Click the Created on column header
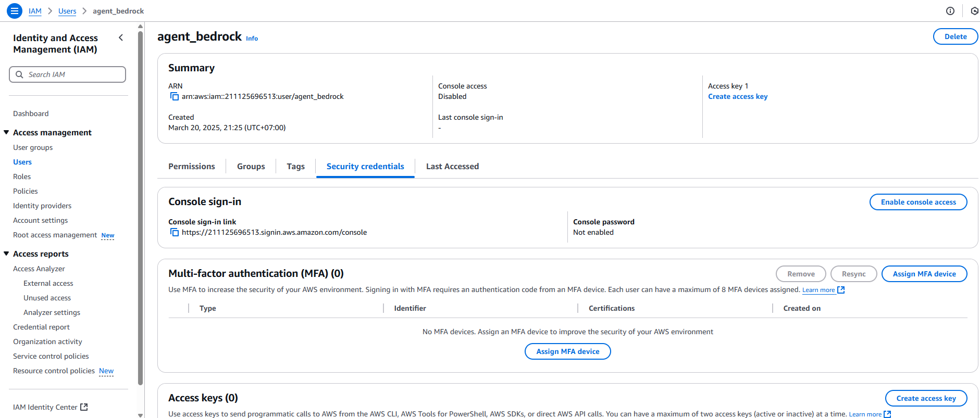Screen dimensions: 980x418 (x=802, y=308)
